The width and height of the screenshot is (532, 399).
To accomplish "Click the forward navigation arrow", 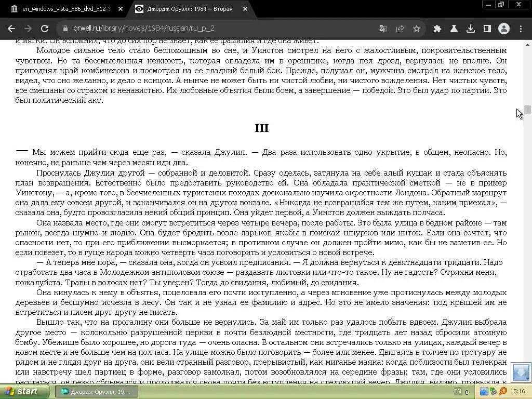I will click(28, 29).
